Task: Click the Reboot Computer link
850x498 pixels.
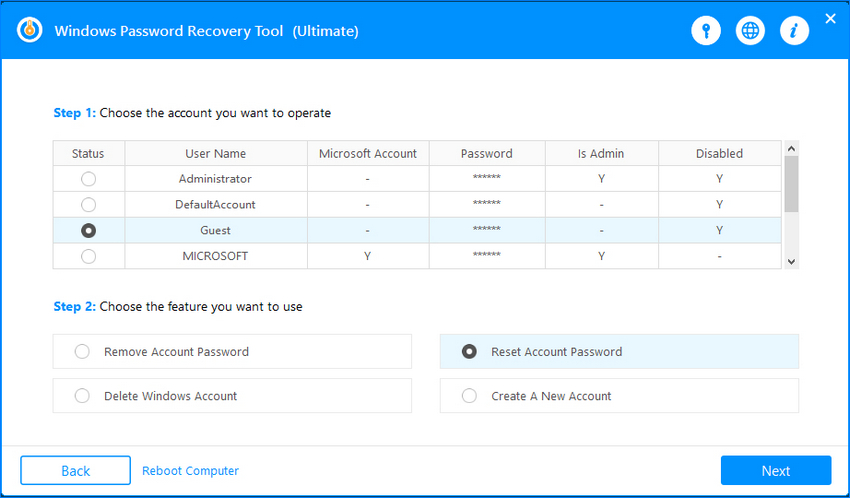Action: [x=190, y=471]
